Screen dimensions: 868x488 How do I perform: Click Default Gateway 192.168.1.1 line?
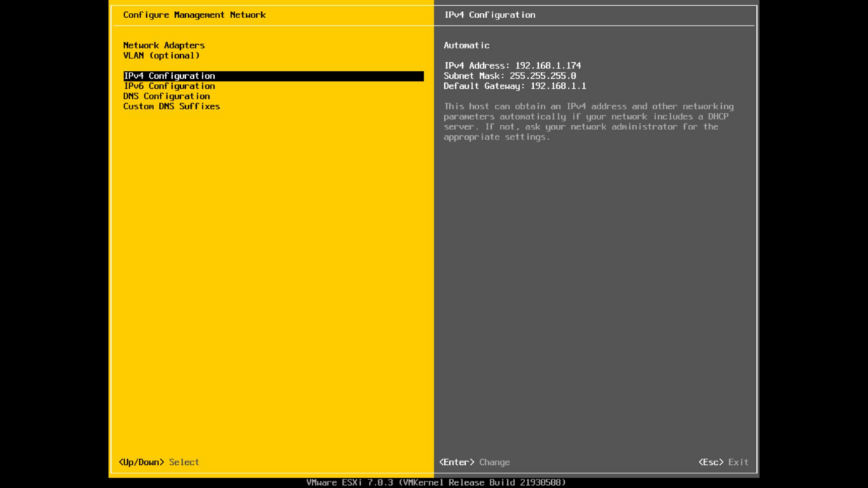tap(515, 86)
